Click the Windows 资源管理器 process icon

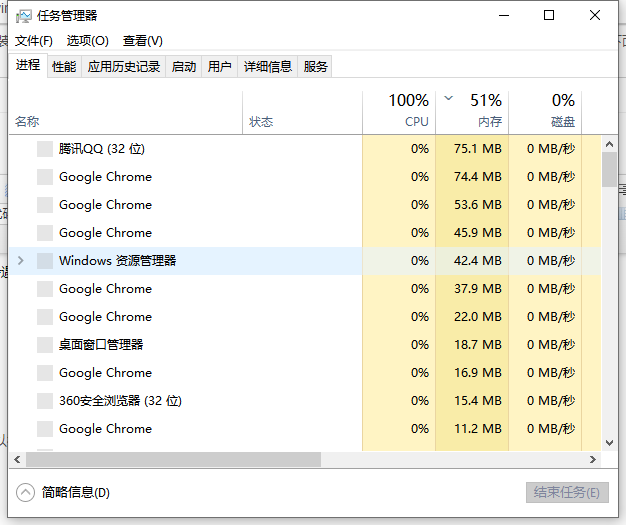pyautogui.click(x=44, y=261)
